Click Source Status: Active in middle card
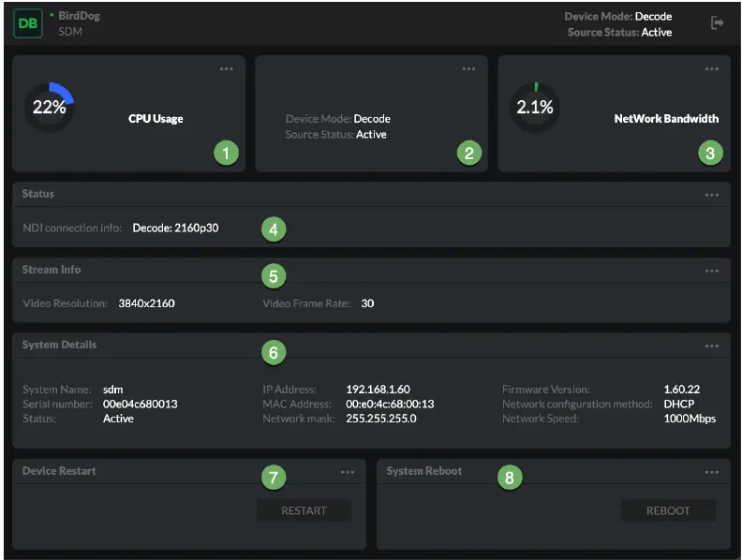742x560 pixels. click(x=336, y=135)
